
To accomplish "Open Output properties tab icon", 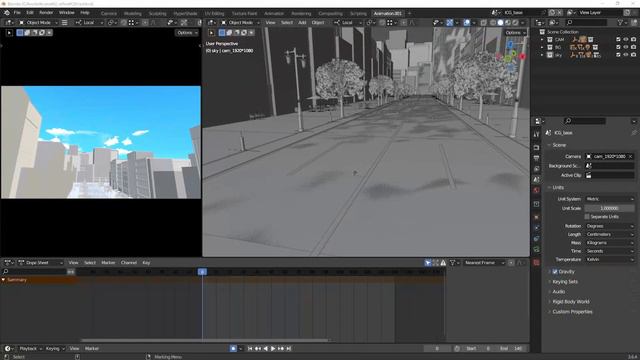I will click(536, 158).
